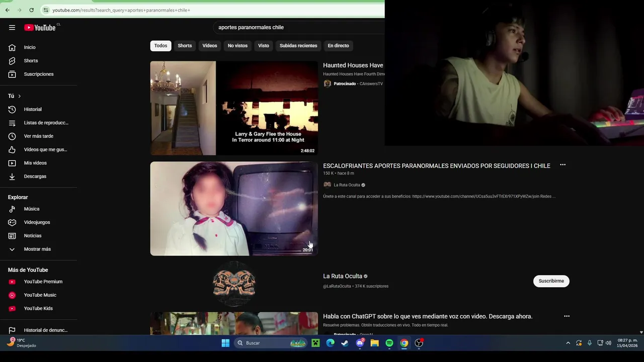This screenshot has height=362, width=644.
Task: Open File Explorer from the taskbar
Action: [374, 343]
